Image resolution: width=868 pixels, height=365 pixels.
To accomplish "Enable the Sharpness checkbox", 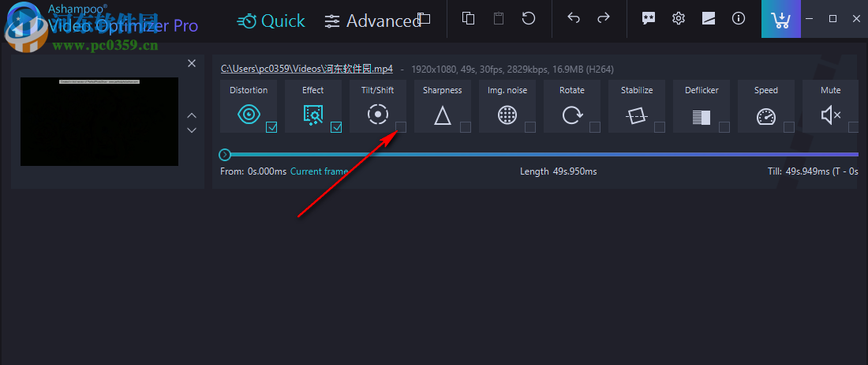I will coord(466,127).
